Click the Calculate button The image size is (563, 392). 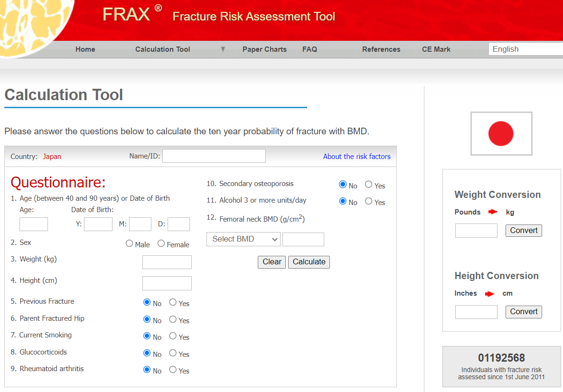pyautogui.click(x=309, y=261)
